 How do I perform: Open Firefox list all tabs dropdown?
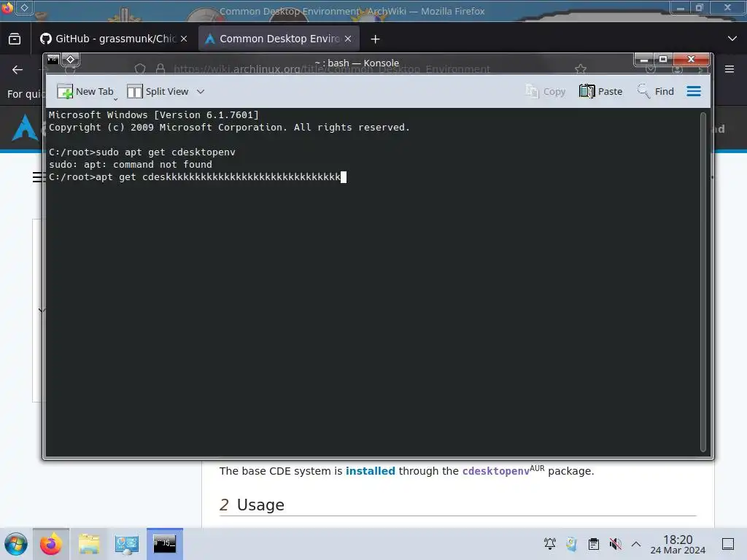click(732, 39)
